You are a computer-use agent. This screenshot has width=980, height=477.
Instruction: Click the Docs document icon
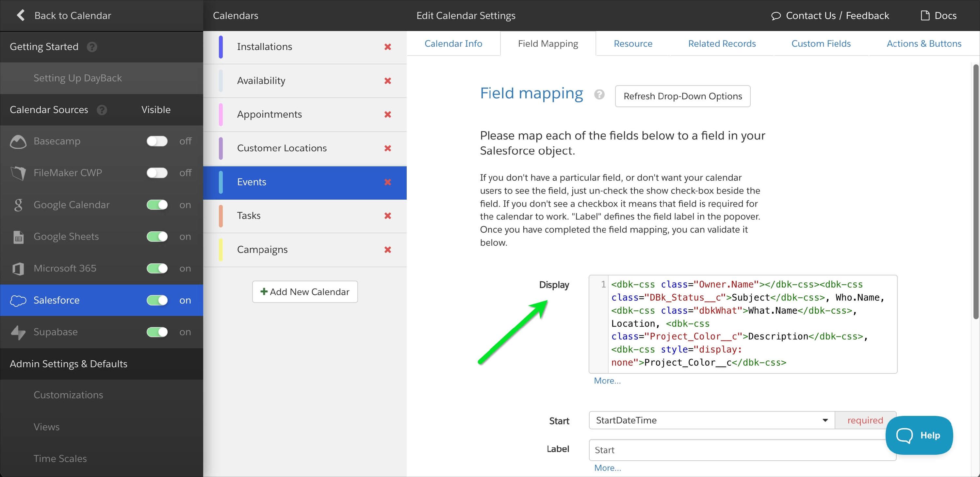click(x=925, y=16)
